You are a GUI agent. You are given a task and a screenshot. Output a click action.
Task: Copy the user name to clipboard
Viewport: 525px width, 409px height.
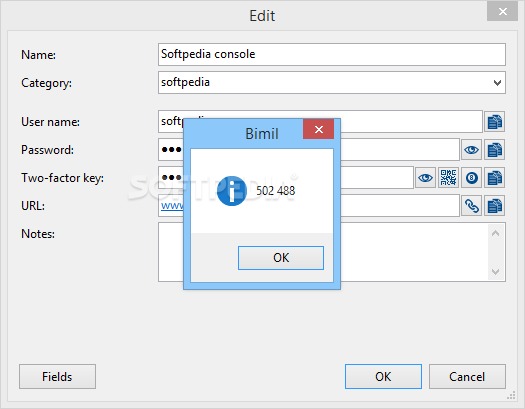tap(494, 122)
